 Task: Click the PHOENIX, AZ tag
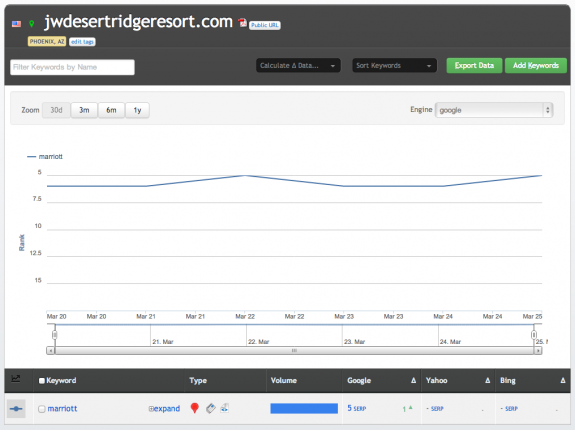(47, 41)
